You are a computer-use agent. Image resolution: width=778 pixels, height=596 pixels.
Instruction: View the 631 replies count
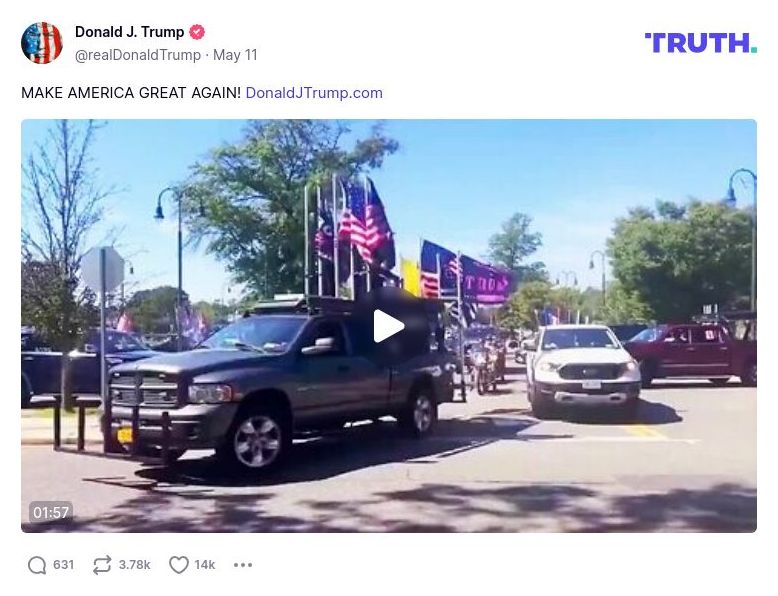64,565
